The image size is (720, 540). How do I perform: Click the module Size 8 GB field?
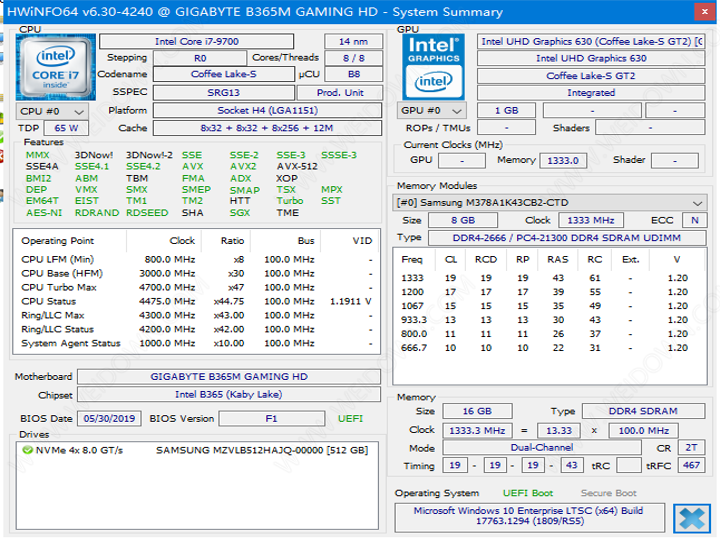coord(463,220)
